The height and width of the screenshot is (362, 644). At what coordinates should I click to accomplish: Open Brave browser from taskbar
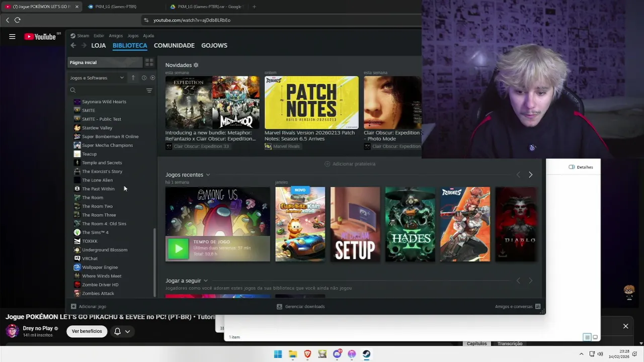[x=307, y=354]
